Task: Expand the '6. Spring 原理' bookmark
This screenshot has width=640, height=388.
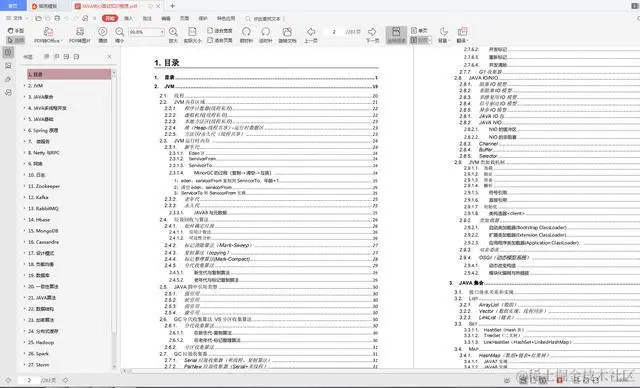Action: pyautogui.click(x=24, y=130)
